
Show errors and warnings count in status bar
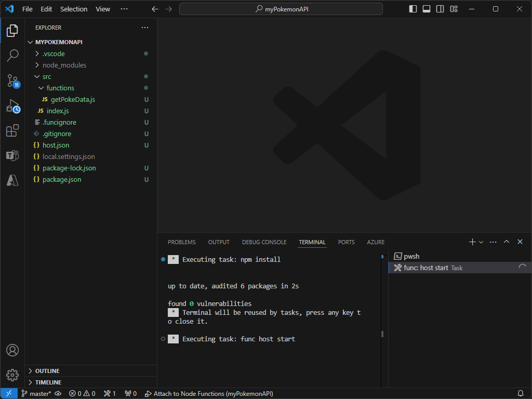[x=82, y=394]
